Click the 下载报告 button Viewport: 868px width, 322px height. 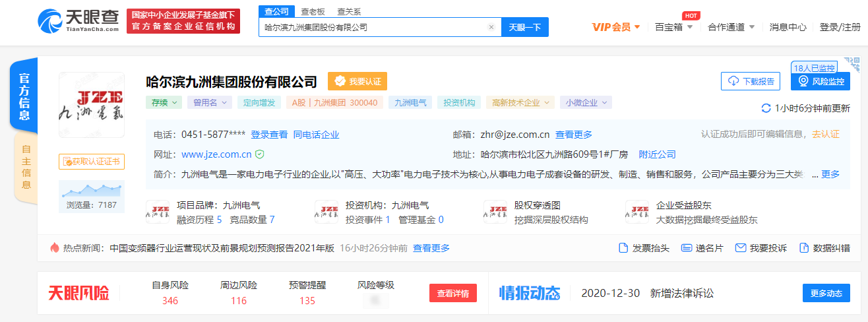[x=751, y=81]
